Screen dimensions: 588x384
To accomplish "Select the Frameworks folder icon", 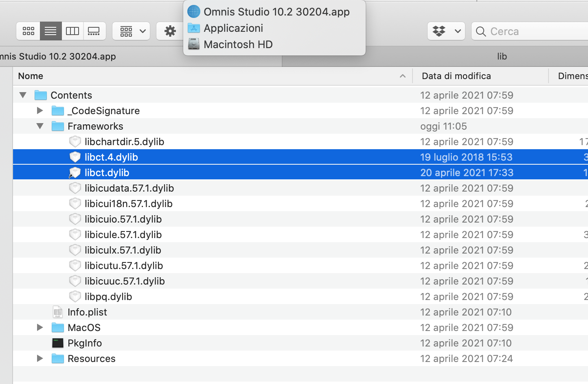I will pos(58,126).
